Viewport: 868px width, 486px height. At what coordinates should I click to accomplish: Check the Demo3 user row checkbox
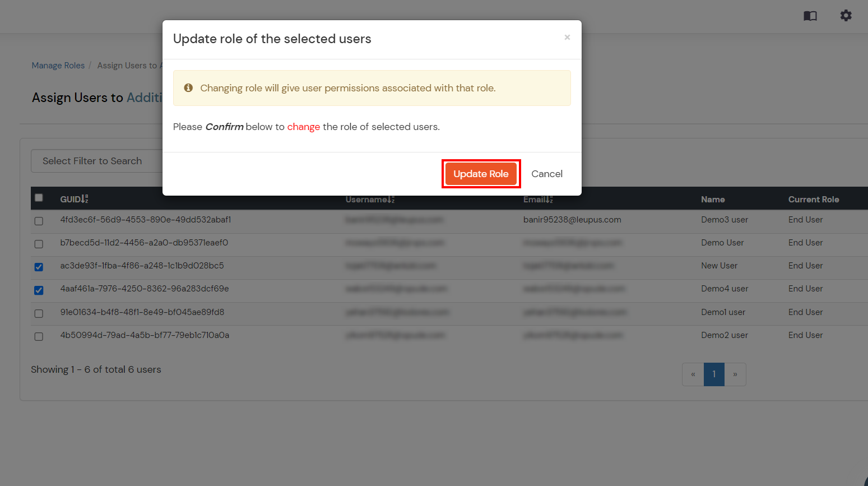click(x=39, y=221)
